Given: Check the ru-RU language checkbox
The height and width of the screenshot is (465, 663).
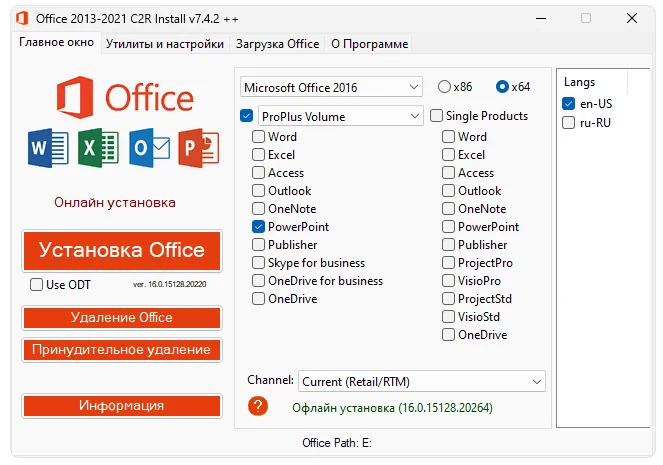Looking at the screenshot, I should pyautogui.click(x=569, y=123).
